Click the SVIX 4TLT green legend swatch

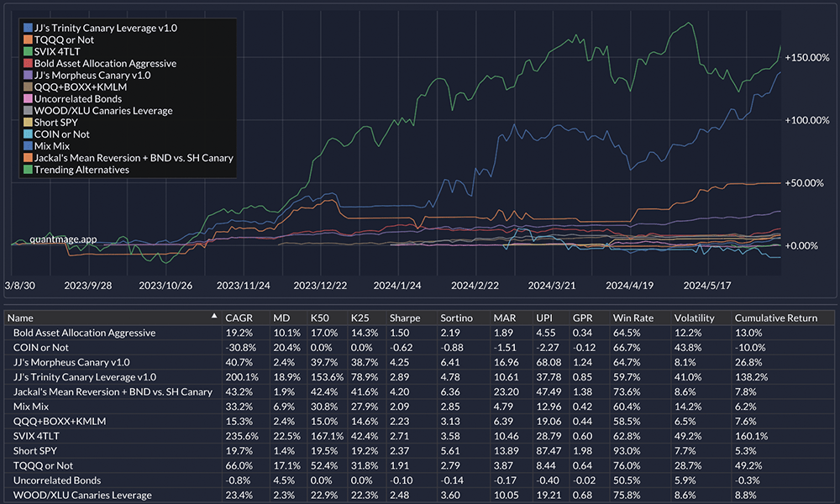pyautogui.click(x=28, y=51)
